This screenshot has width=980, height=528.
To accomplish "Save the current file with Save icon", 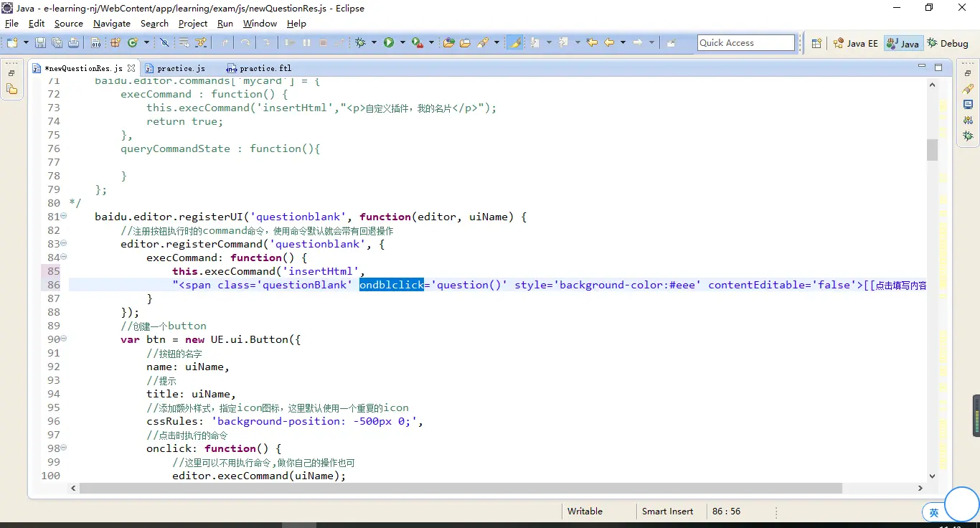I will point(40,43).
